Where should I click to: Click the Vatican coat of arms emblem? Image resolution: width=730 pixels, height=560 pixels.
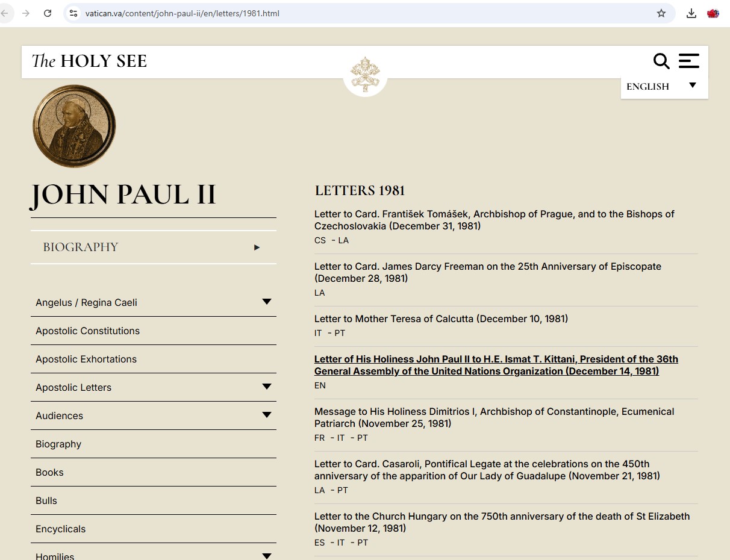[x=365, y=73]
